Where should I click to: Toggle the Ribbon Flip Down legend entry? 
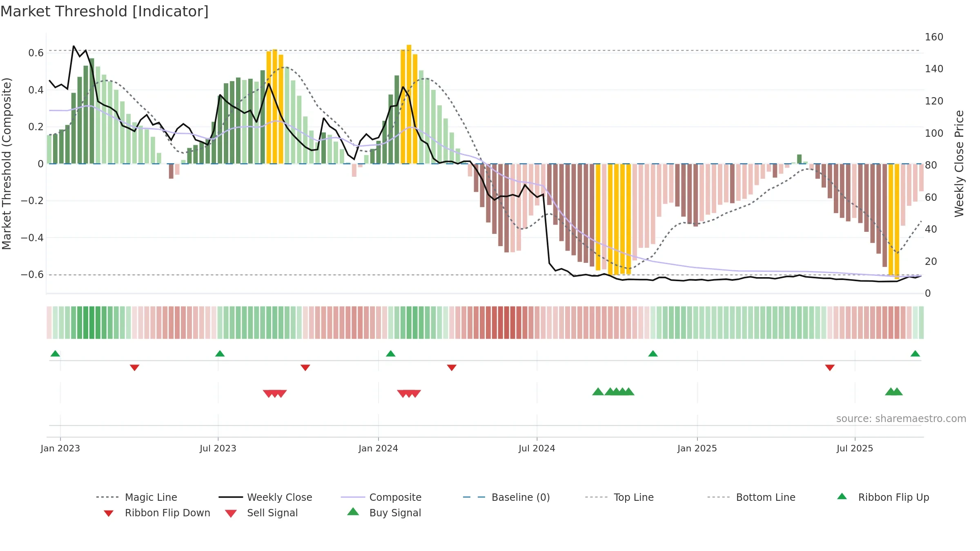coord(157,513)
